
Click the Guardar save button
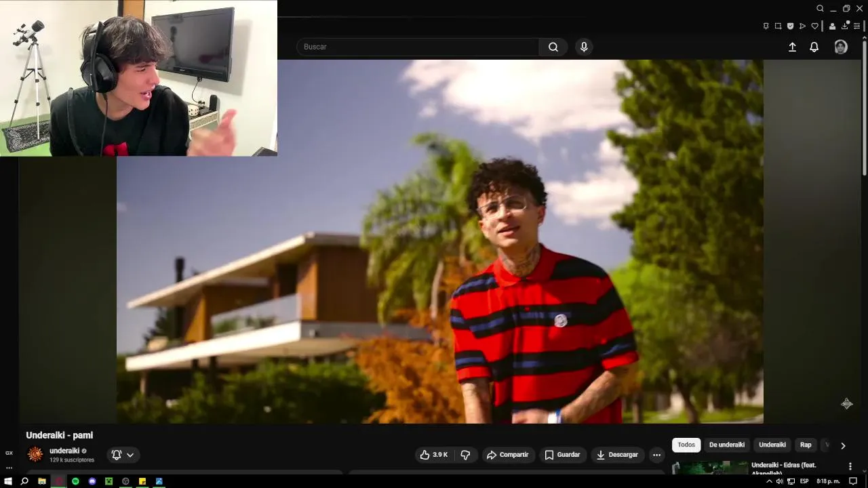[x=563, y=455]
